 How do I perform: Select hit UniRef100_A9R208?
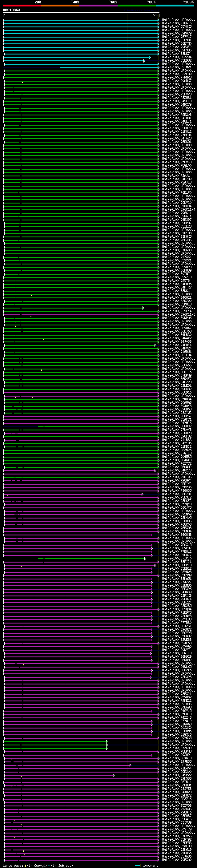point(177,115)
